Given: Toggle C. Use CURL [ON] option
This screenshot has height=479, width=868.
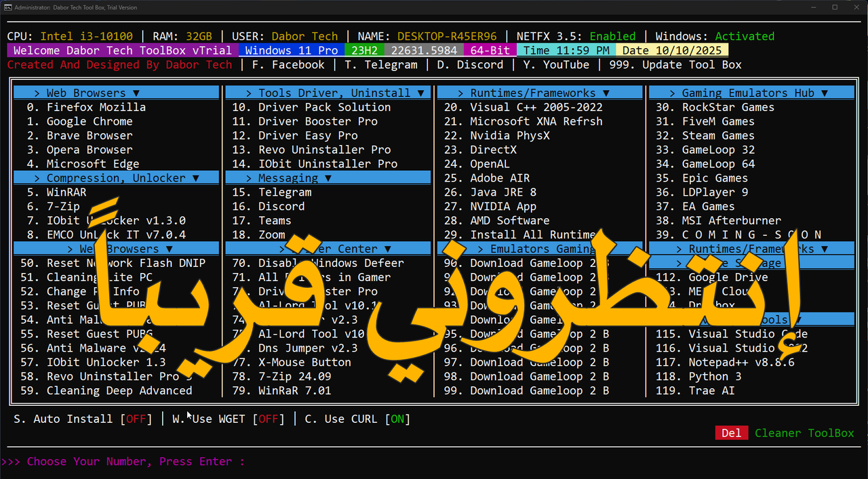Looking at the screenshot, I should click(357, 419).
